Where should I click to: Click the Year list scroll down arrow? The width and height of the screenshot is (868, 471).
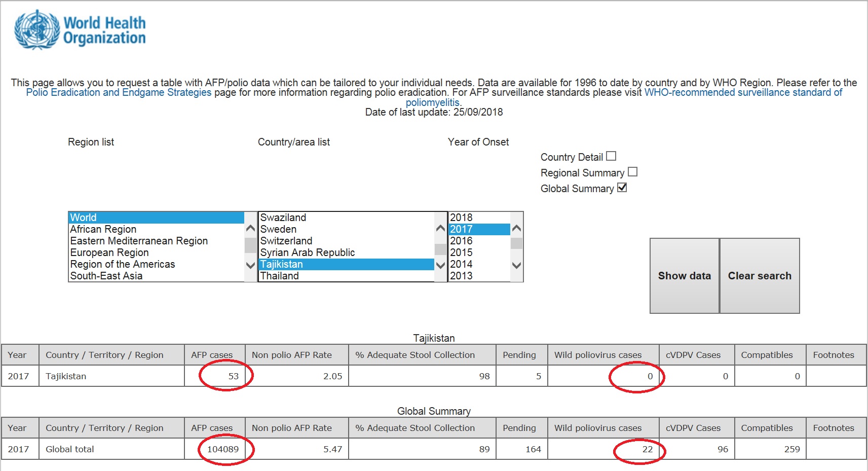tap(517, 265)
